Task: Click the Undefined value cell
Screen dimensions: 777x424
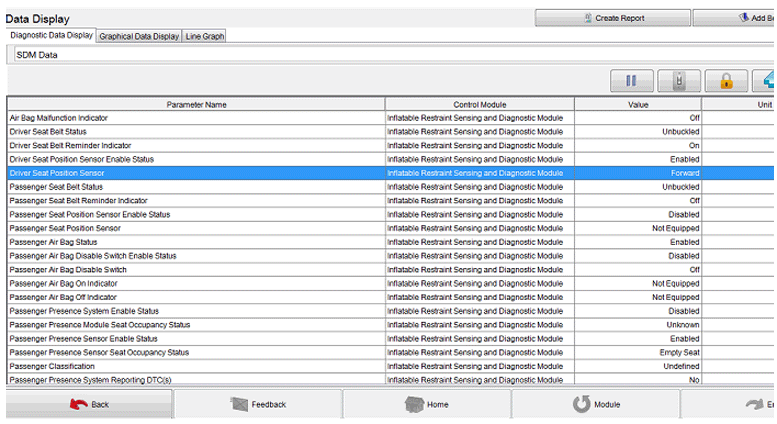Action: point(638,367)
